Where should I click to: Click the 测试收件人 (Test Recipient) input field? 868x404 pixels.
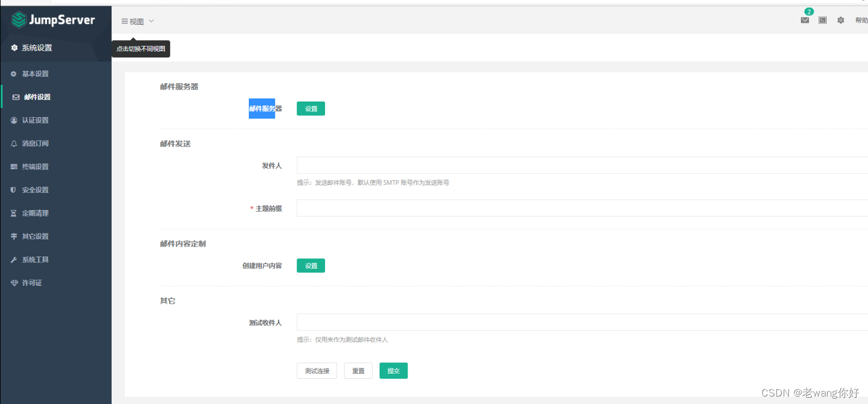point(459,322)
